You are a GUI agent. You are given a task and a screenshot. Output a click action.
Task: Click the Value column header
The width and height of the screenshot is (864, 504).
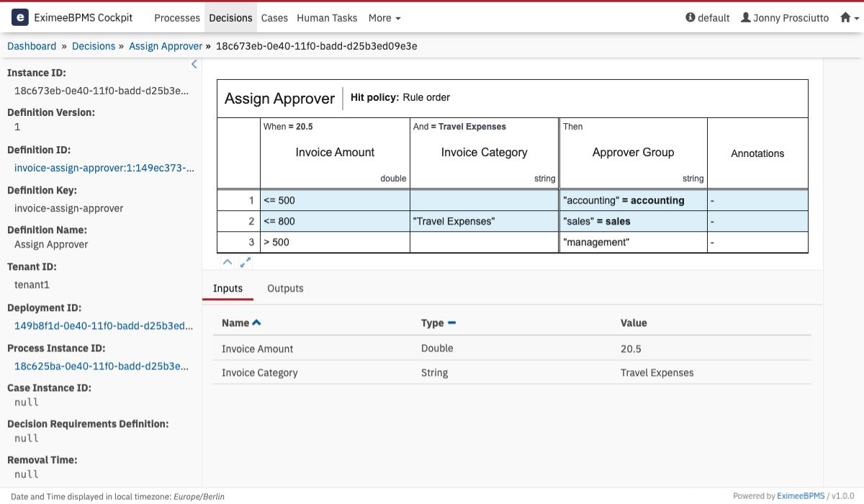(x=634, y=323)
